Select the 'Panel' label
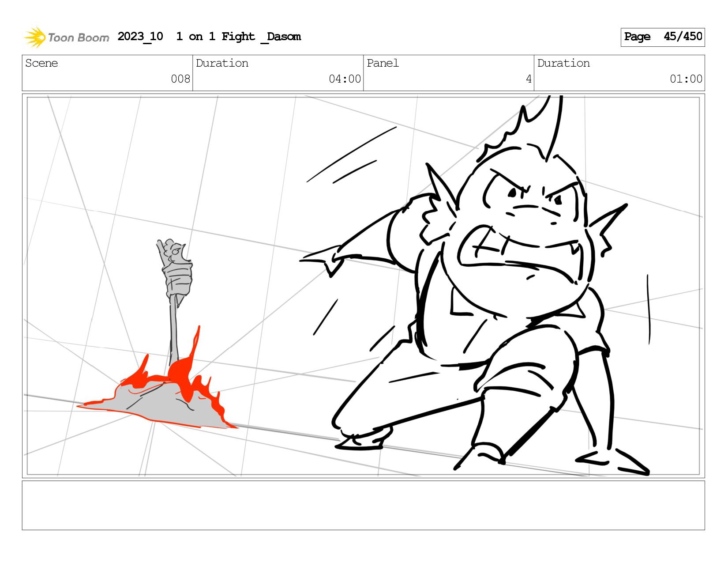Image resolution: width=728 pixels, height=563 pixels. 383,63
